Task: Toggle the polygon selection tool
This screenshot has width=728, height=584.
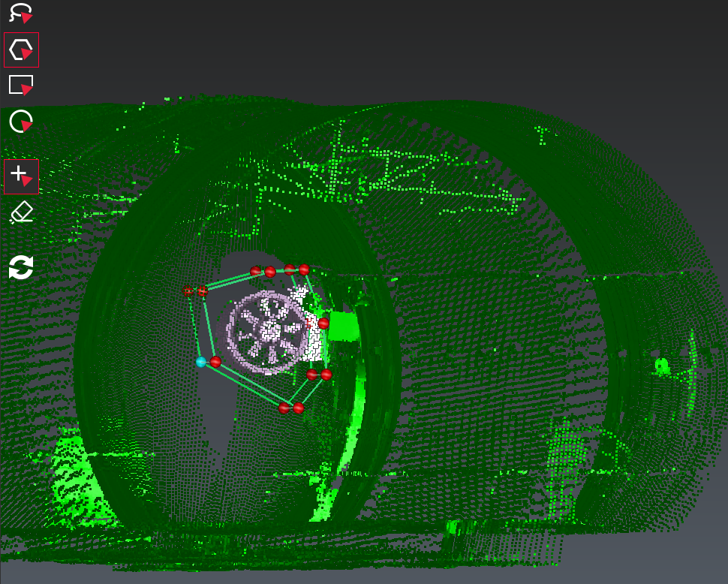Action: click(21, 50)
